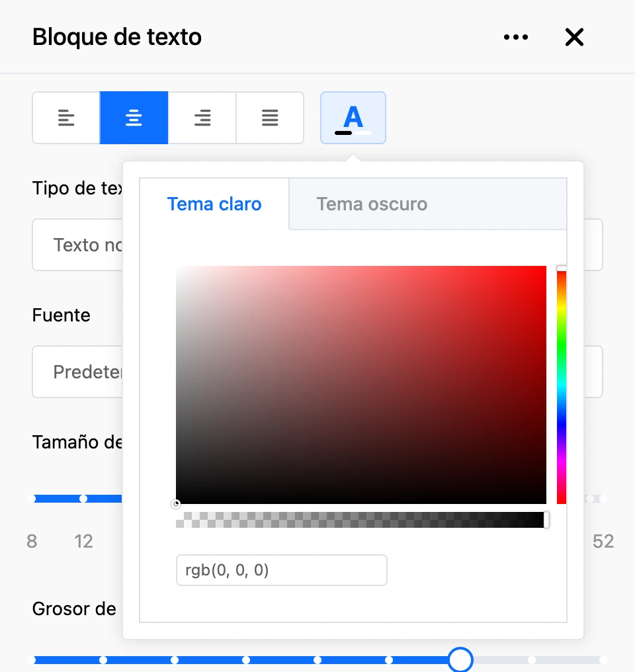Click the Fuente label
The image size is (635, 672).
pos(62,315)
